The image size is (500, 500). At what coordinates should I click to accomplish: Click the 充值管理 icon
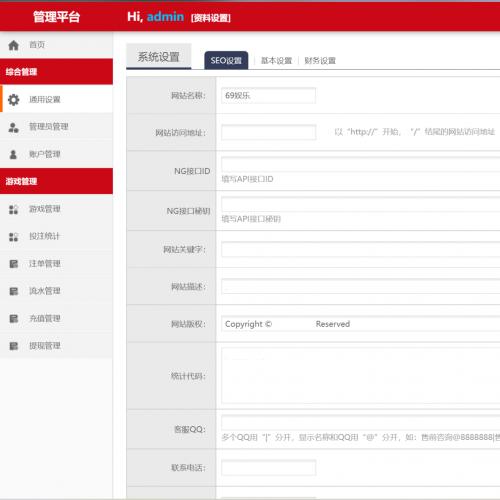pyautogui.click(x=13, y=319)
